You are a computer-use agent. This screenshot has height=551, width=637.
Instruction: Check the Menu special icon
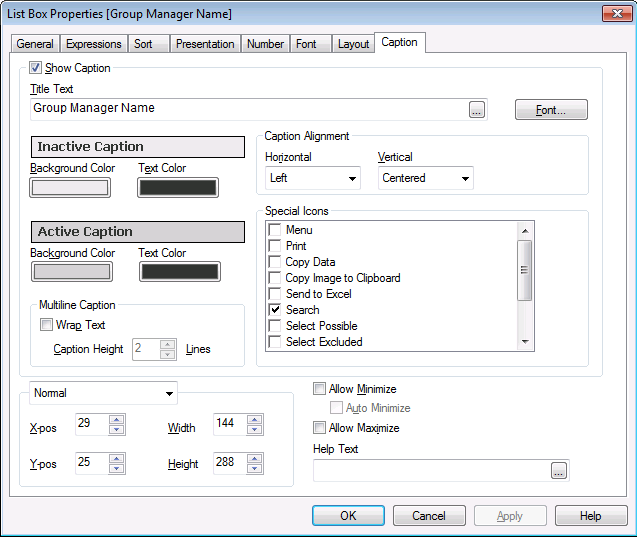point(275,230)
